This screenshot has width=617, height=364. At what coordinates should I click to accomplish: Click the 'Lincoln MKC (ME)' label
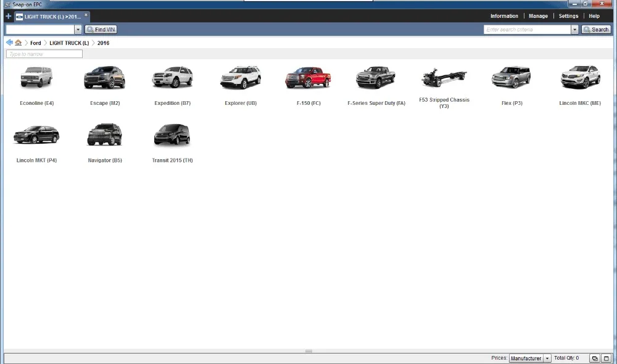[x=579, y=103]
